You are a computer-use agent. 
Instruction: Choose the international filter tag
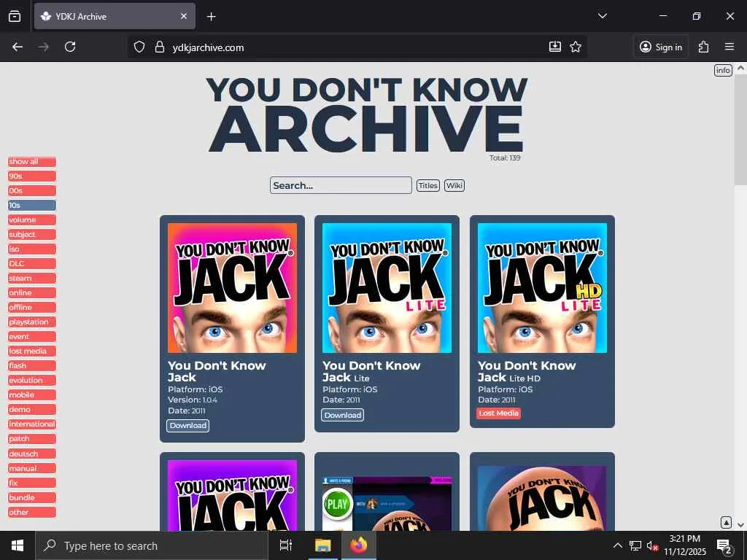pos(32,424)
